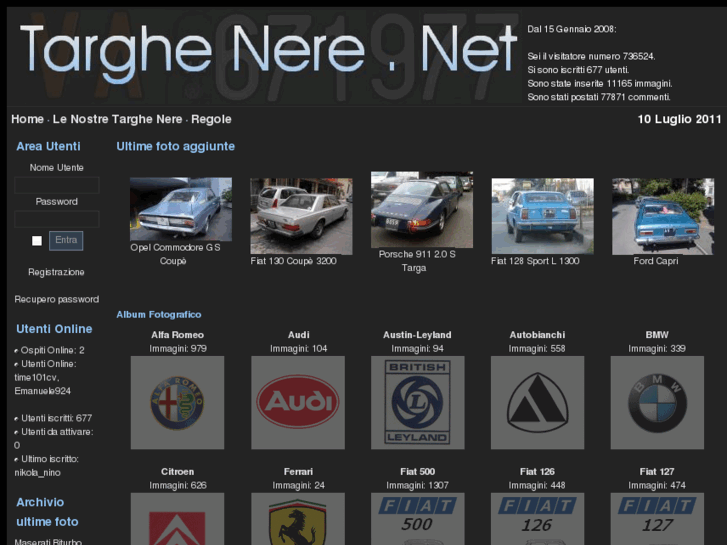Click the 'Fiat 128 Sport L 1300' caption

(535, 261)
